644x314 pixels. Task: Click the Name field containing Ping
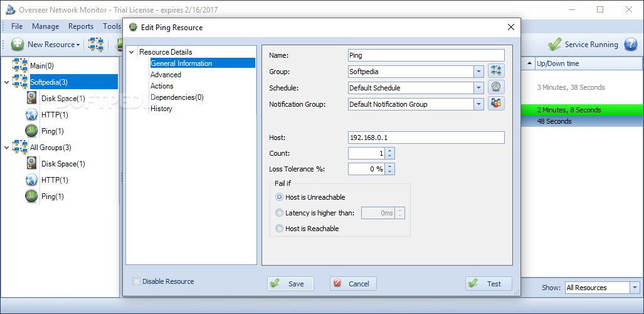[426, 55]
